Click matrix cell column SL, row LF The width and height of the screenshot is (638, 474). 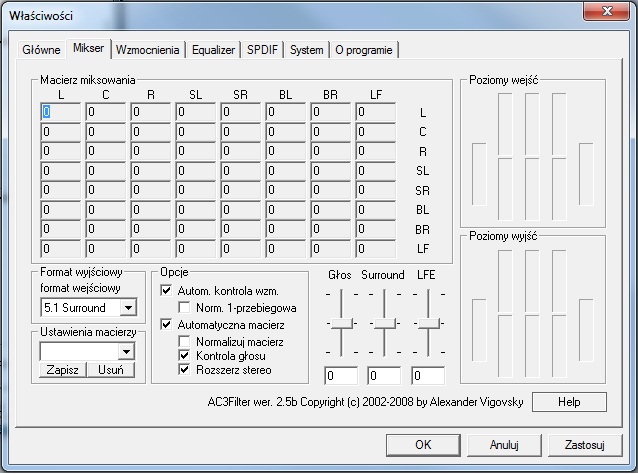click(x=196, y=249)
